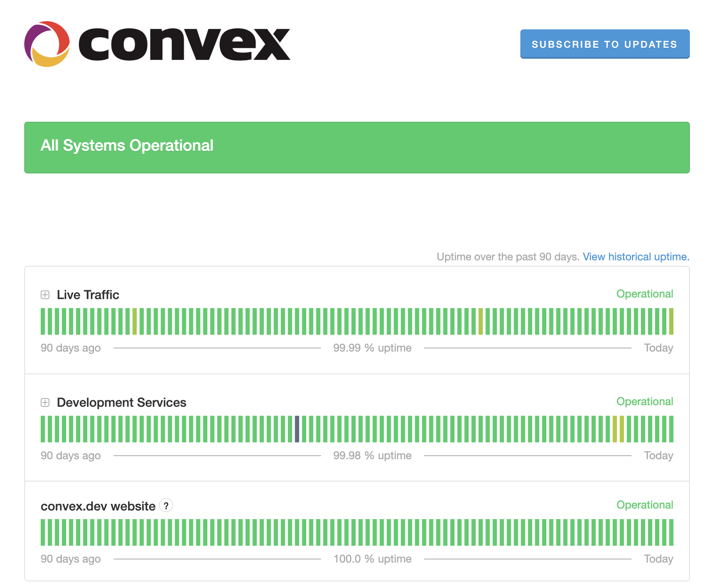711x588 pixels.
Task: Click the 100.0 % uptime label
Action: tap(372, 559)
